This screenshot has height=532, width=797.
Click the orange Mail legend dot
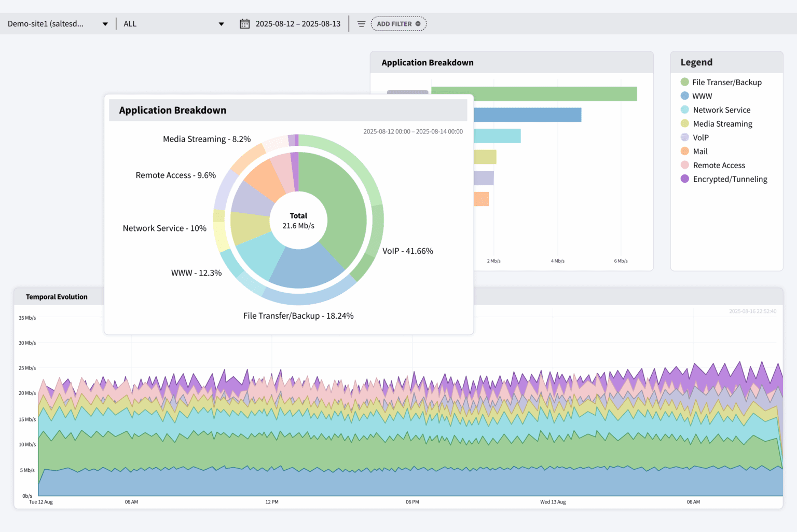click(x=684, y=151)
